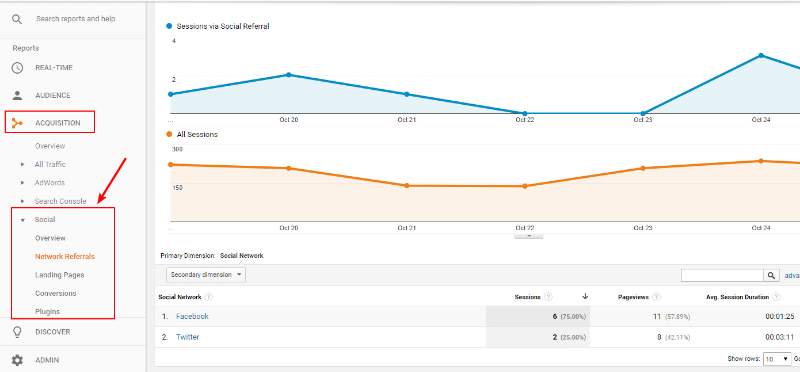Open Social Overview report
The image size is (800, 372).
click(x=50, y=238)
